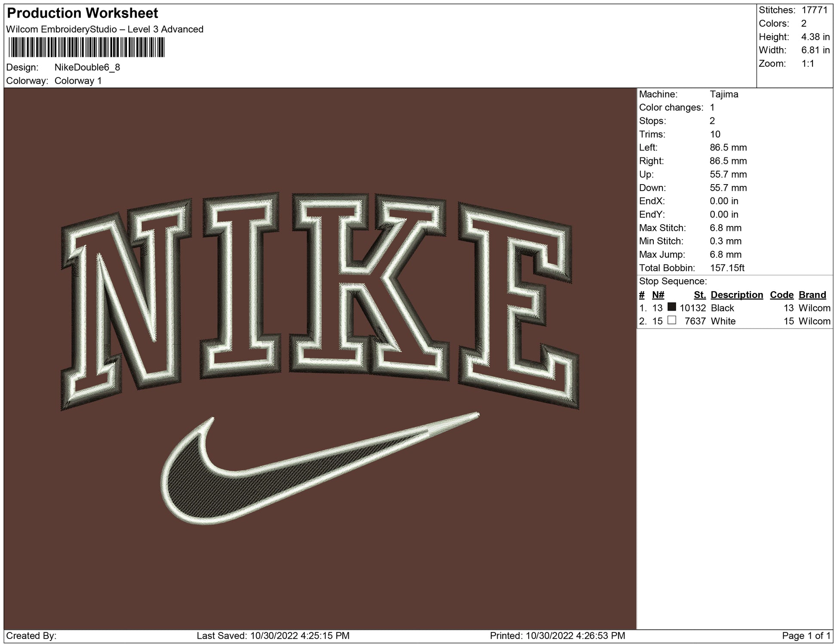This screenshot has width=837, height=644.
Task: Click the white color swatch in stop sequence
Action: click(x=671, y=320)
